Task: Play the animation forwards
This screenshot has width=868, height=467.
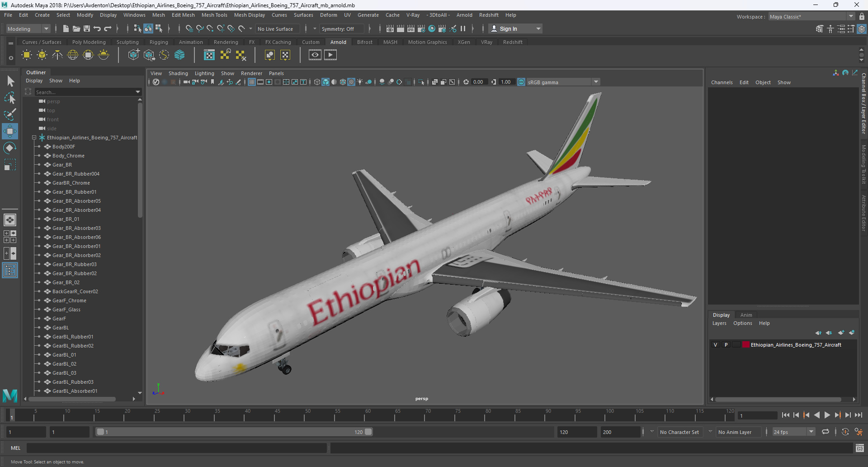Action: tap(827, 415)
